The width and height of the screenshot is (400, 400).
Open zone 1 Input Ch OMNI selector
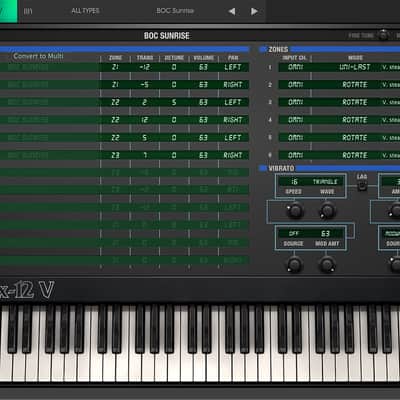click(295, 67)
